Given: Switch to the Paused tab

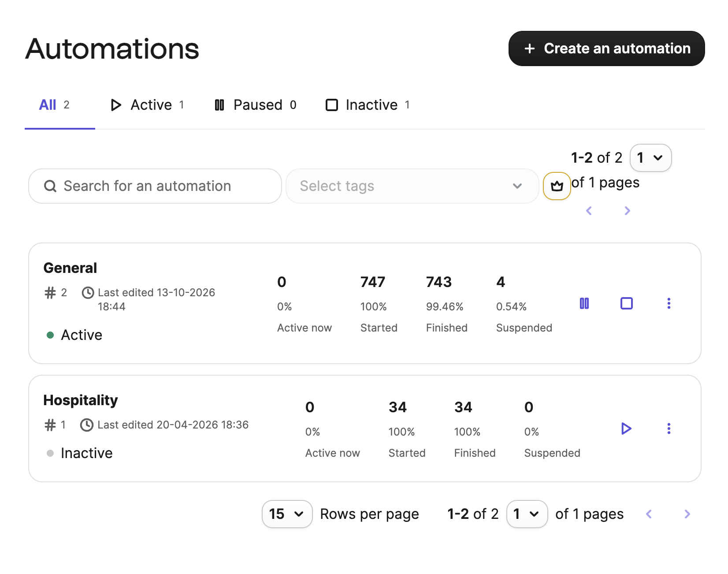Looking at the screenshot, I should [x=256, y=105].
